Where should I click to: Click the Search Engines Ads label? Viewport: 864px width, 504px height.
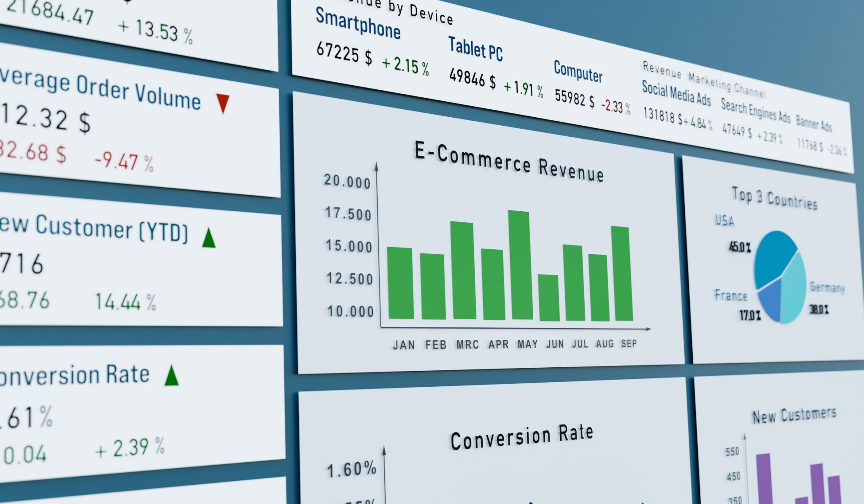tap(755, 111)
